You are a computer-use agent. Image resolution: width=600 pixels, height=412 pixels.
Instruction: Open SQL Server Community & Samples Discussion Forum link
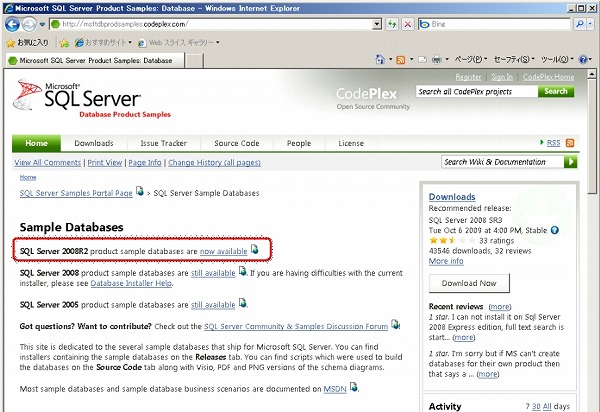click(x=296, y=326)
